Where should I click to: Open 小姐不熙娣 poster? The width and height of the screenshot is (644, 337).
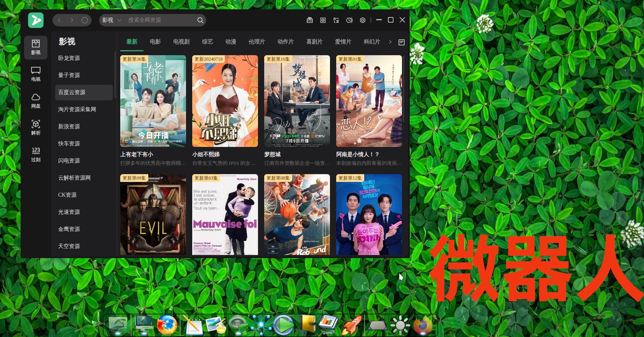click(225, 101)
